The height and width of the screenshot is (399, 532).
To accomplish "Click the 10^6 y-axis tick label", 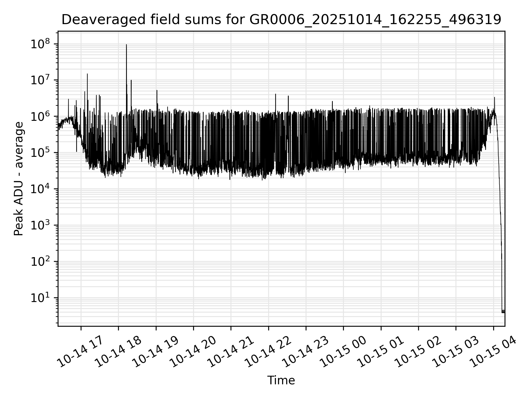I will (41, 117).
